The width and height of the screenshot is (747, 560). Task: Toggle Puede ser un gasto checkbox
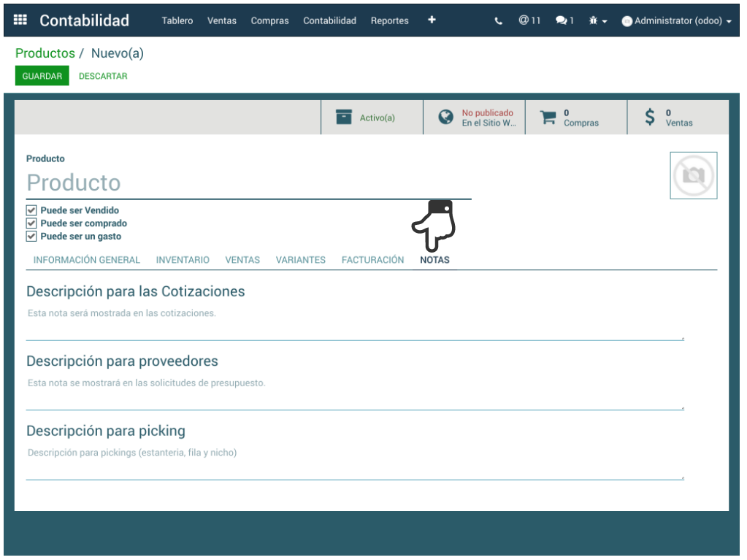point(31,237)
